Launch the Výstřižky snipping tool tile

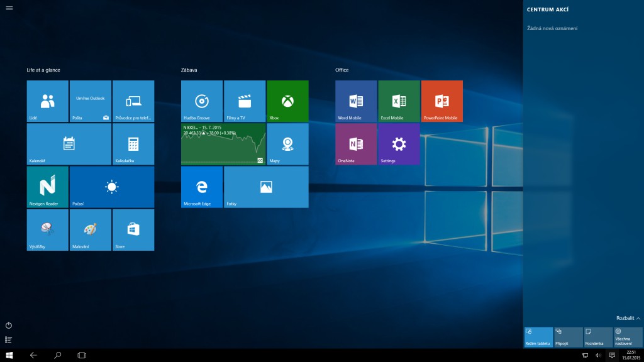coord(48,230)
